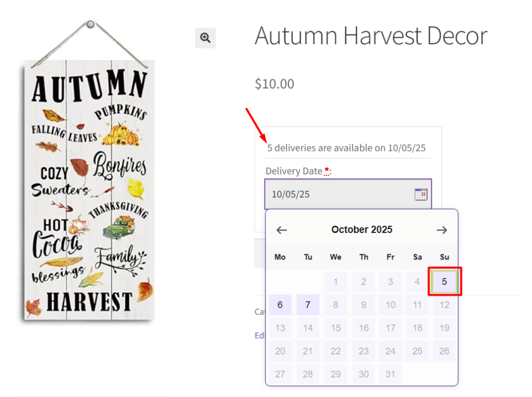Click the Autumn Harvest Decor title
The image size is (532, 397).
tap(371, 36)
